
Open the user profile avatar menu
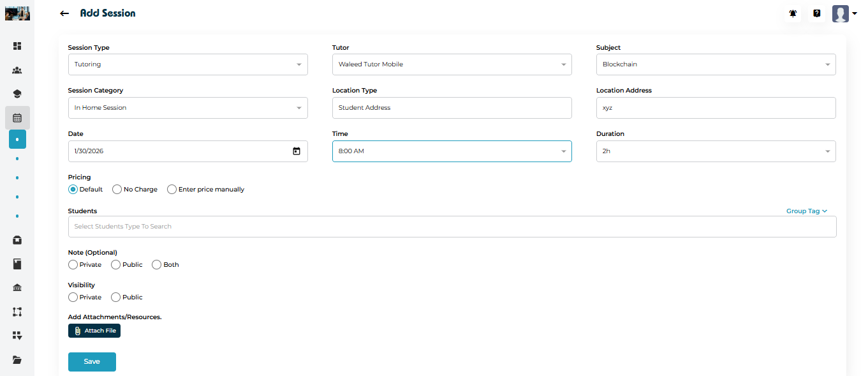coord(844,13)
